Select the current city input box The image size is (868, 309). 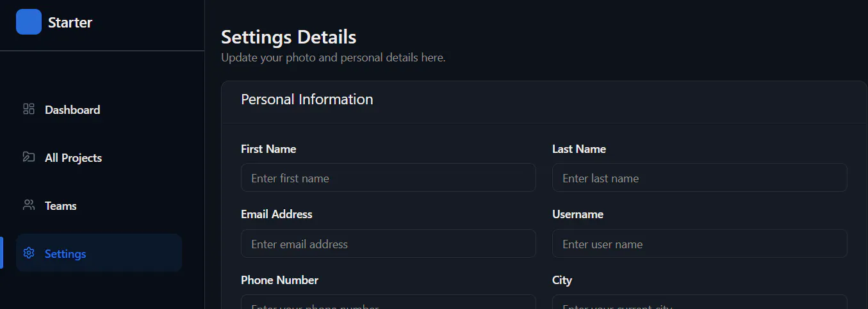tap(700, 302)
